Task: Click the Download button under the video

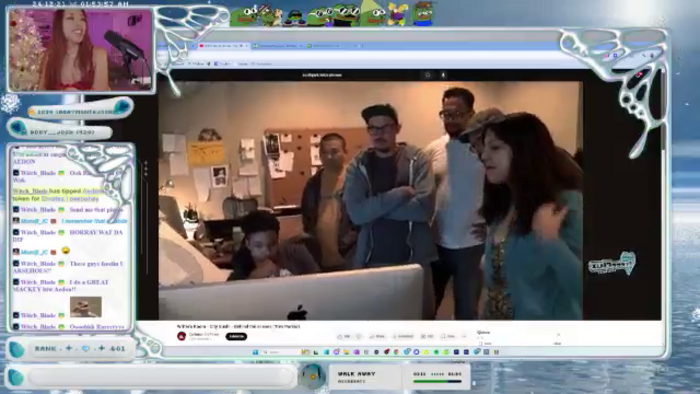Action: coord(403,336)
